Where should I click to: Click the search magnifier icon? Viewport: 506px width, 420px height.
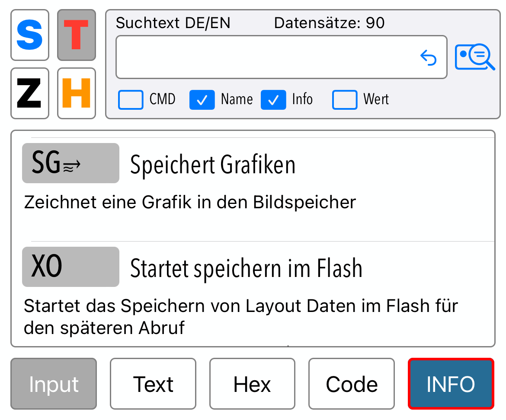(474, 57)
